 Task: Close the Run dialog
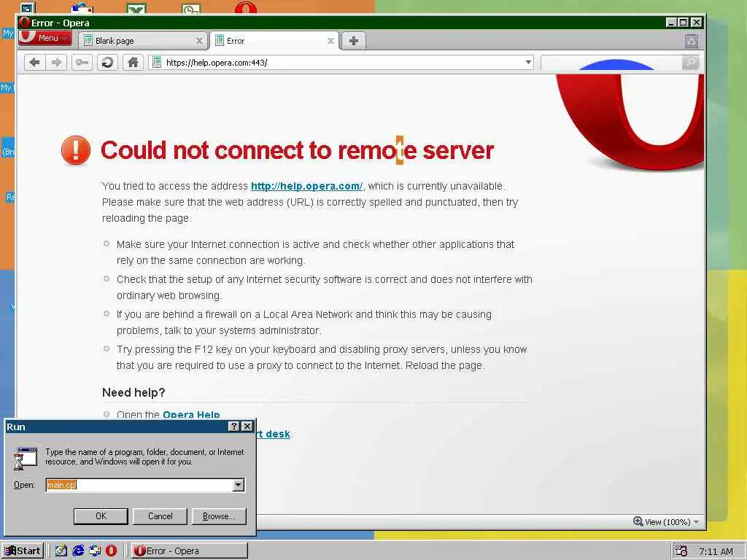[247, 426]
